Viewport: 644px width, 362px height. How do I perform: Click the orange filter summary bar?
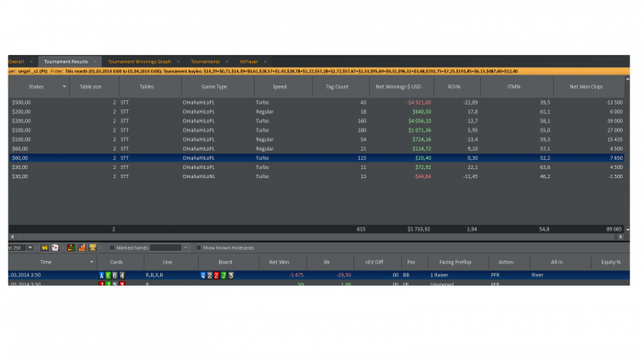tap(318, 72)
